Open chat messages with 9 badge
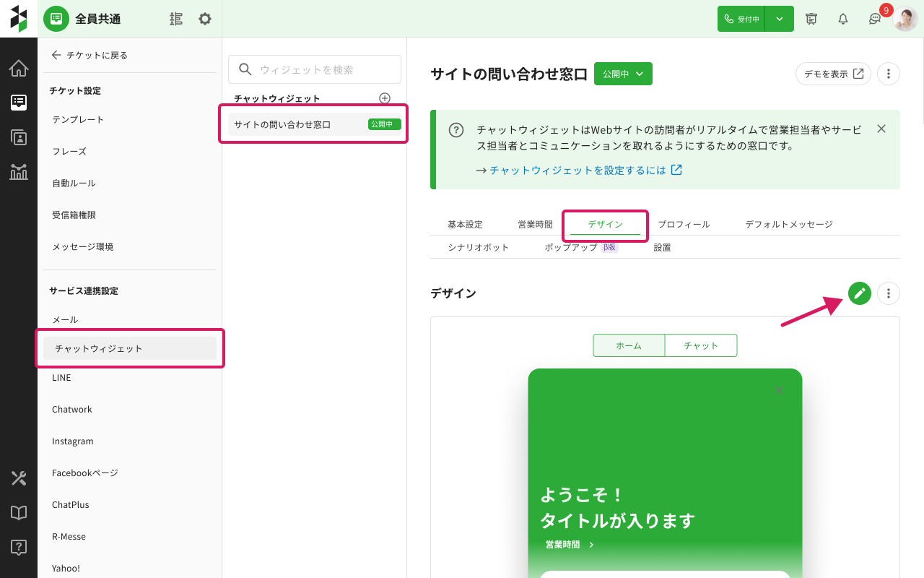Viewport: 924px width, 578px height. tap(875, 19)
